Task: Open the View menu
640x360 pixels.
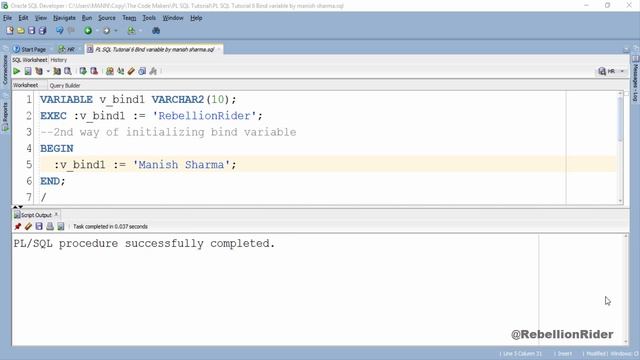Action: tap(40, 18)
